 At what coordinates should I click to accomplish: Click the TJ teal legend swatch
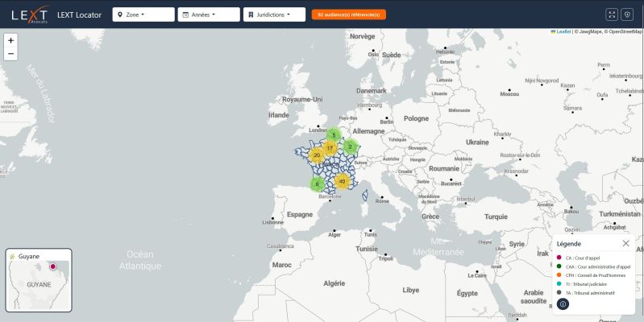(x=559, y=284)
